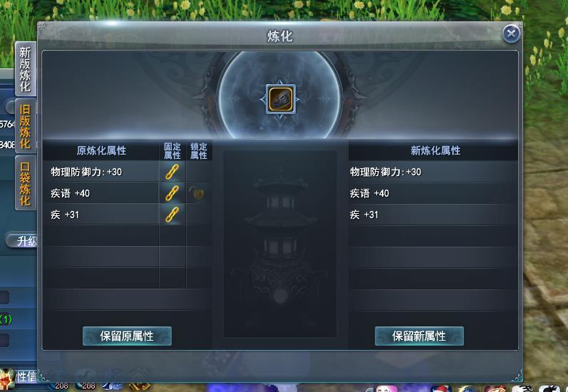
Task: Click the red-hat character icon in bottom bar
Action: point(440,389)
